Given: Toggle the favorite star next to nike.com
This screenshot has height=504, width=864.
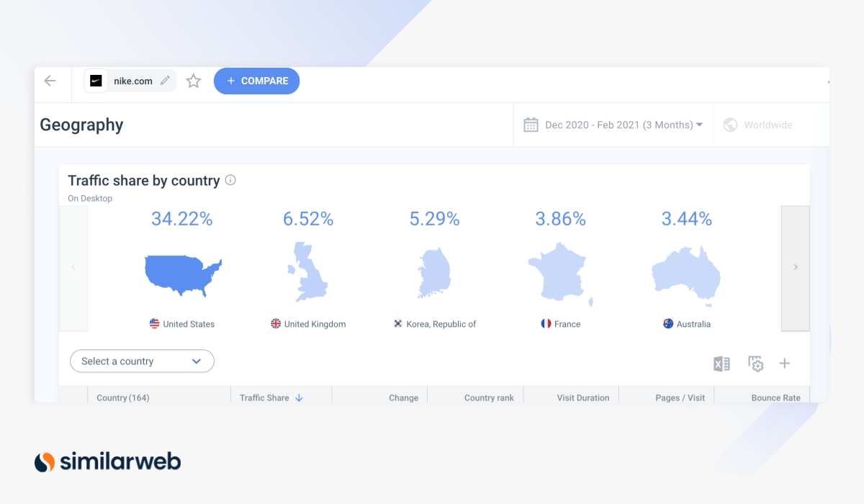Looking at the screenshot, I should [x=193, y=81].
